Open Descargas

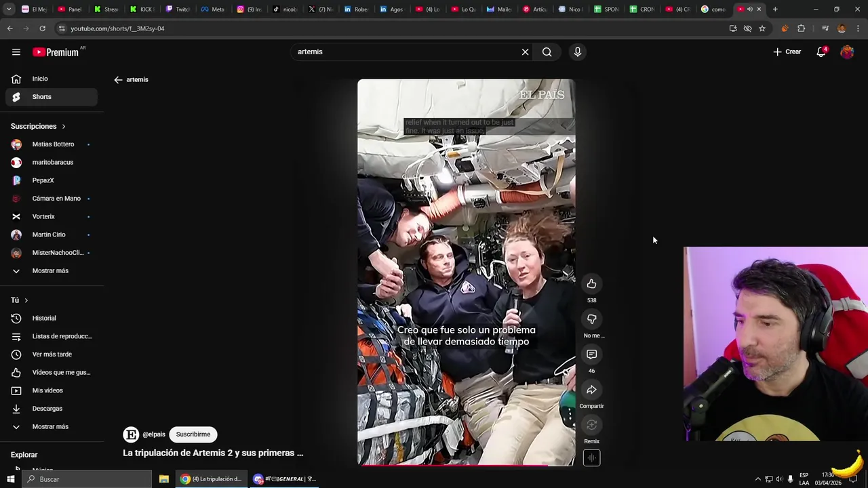coord(52,408)
